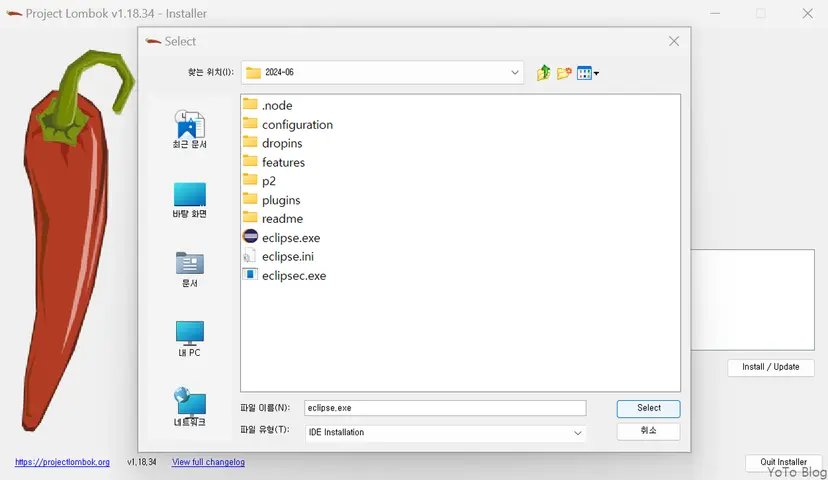Create a new folder
Image resolution: width=828 pixels, height=480 pixels.
(564, 73)
